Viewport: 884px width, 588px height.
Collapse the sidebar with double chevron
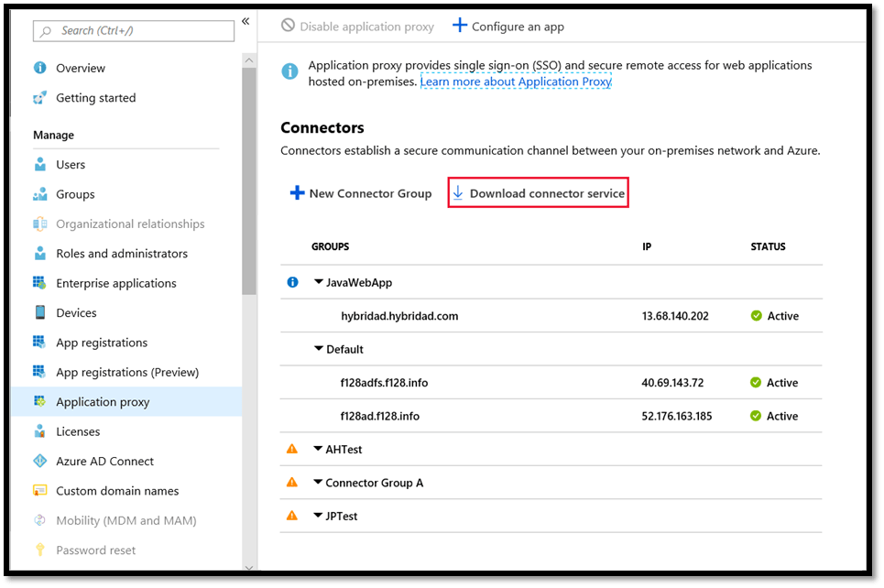click(246, 21)
